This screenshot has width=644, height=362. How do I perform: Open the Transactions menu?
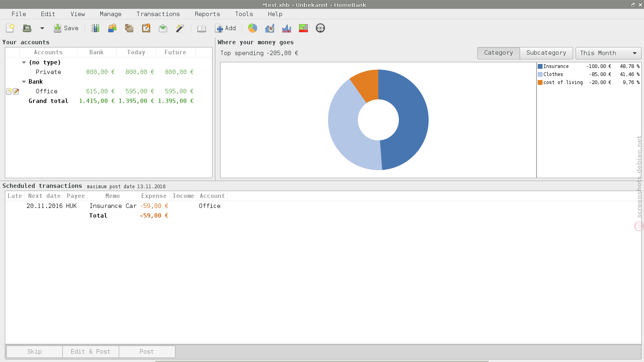click(x=158, y=14)
